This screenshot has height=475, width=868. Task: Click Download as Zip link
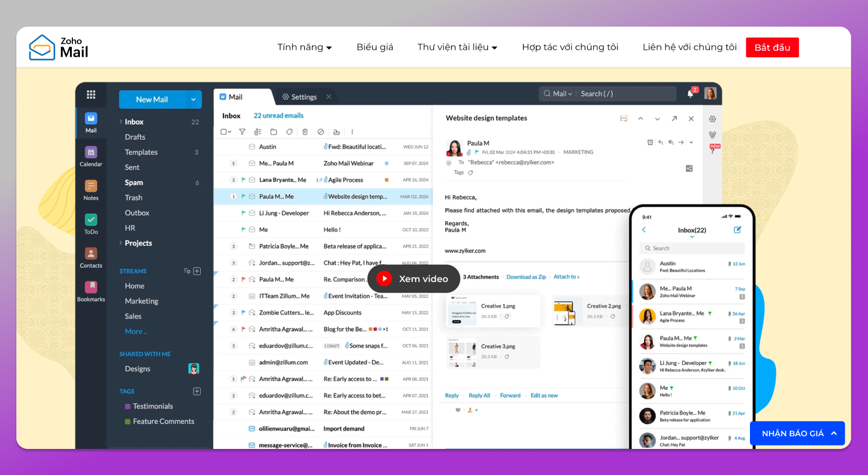[x=526, y=277]
